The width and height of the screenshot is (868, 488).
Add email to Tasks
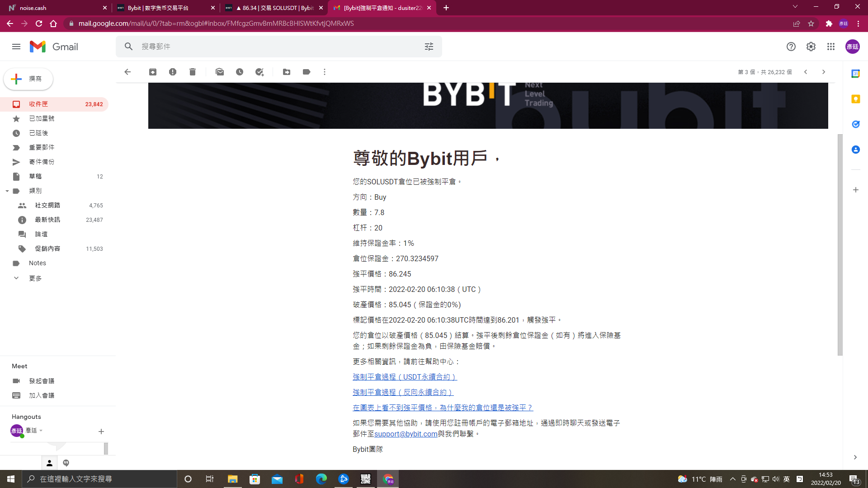tap(259, 72)
